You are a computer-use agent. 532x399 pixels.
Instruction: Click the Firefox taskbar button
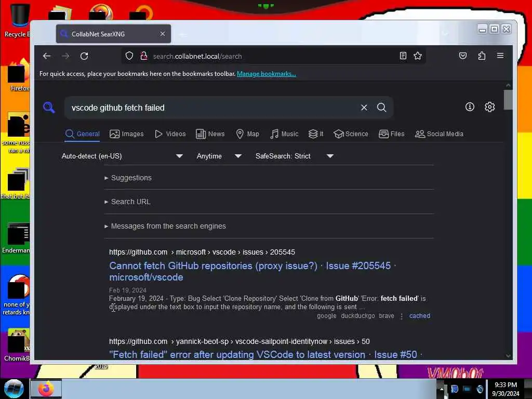tap(46, 389)
